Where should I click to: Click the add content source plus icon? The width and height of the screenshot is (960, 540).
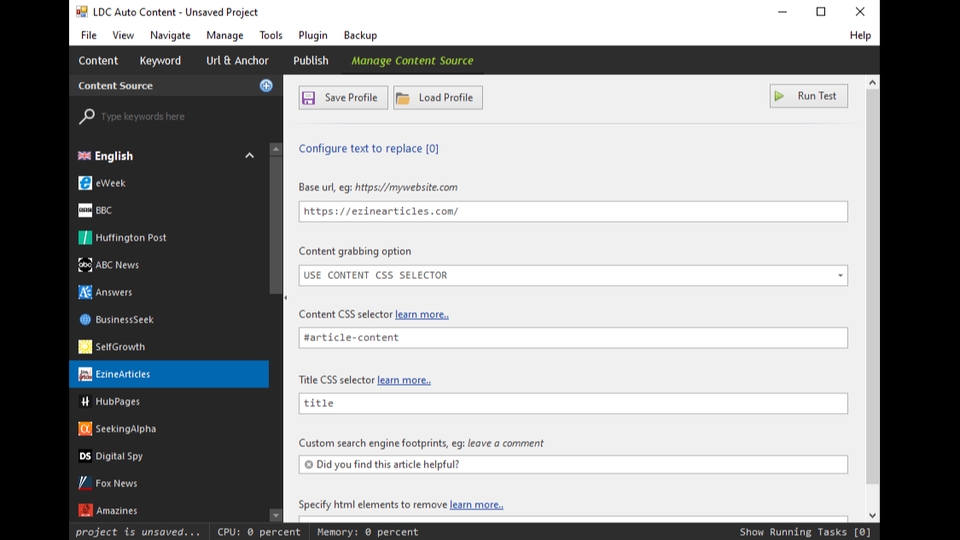(266, 86)
